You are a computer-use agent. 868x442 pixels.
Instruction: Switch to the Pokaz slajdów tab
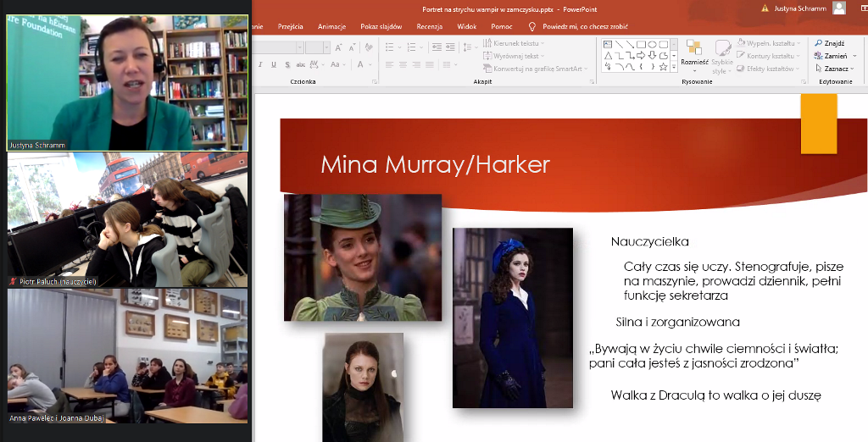pyautogui.click(x=381, y=26)
